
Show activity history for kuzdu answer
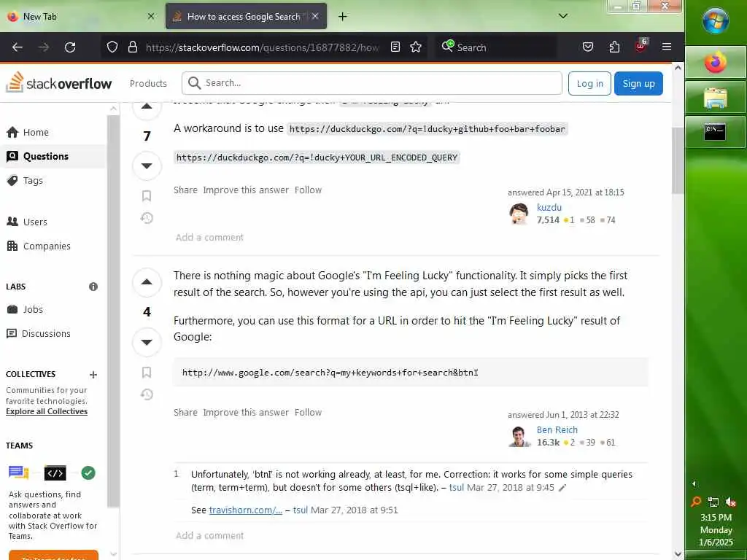147,218
